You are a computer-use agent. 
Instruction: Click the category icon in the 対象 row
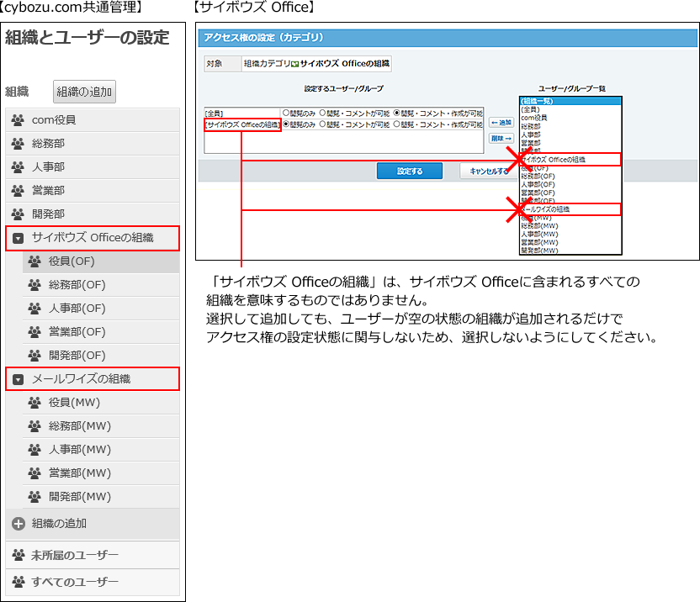[x=294, y=64]
